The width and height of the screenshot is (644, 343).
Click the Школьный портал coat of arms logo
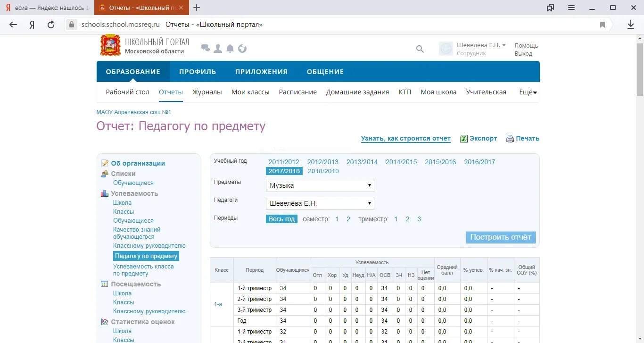click(110, 46)
